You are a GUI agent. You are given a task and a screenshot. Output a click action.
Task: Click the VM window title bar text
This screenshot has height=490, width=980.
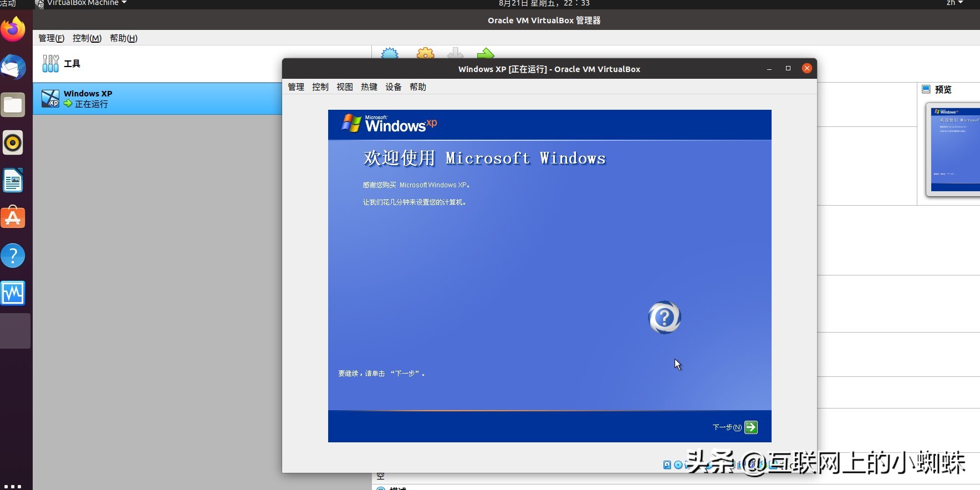[549, 69]
